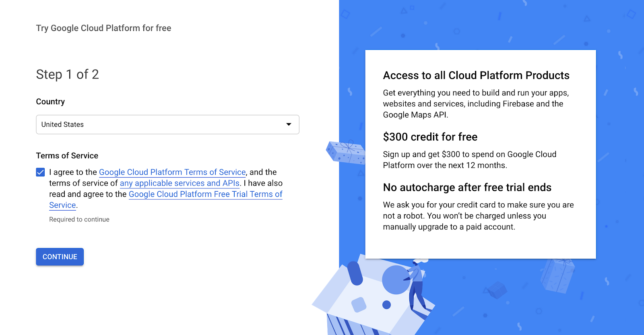Viewport: 644px width, 335px height.
Task: Click the CONTINUE button
Action: [60, 257]
